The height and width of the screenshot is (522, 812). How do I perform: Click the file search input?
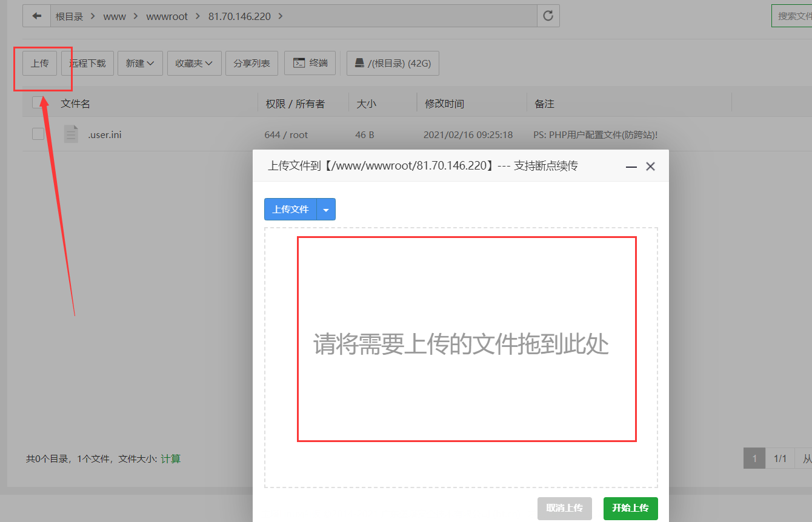pos(791,16)
